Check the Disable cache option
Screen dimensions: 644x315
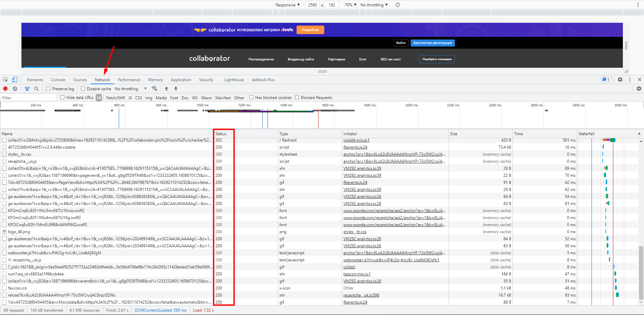pos(83,89)
